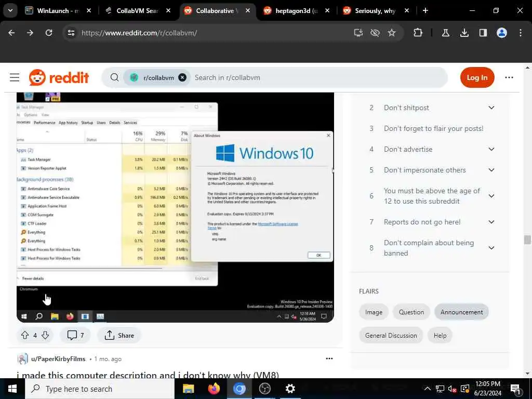Open File Explorer from the taskbar
The width and height of the screenshot is (532, 399).
tap(188, 389)
